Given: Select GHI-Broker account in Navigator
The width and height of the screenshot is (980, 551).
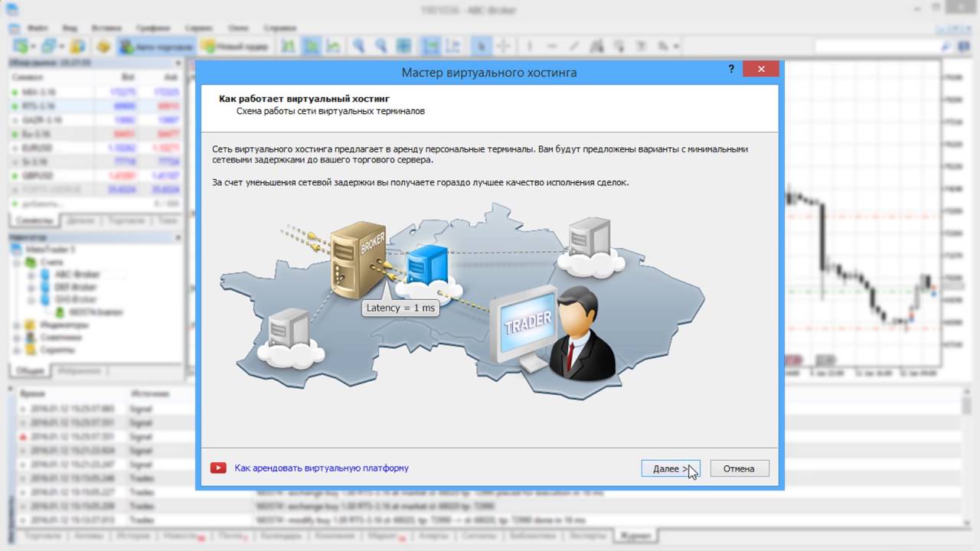Looking at the screenshot, I should (x=76, y=299).
